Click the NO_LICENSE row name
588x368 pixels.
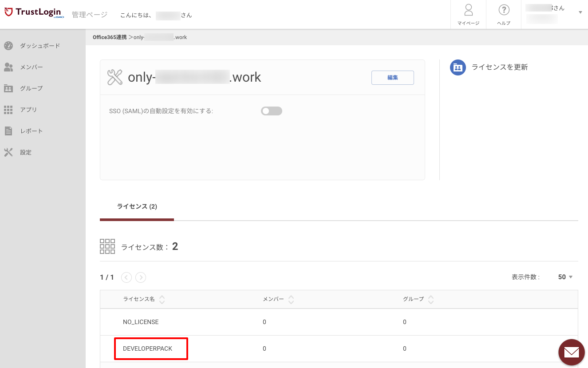(141, 322)
